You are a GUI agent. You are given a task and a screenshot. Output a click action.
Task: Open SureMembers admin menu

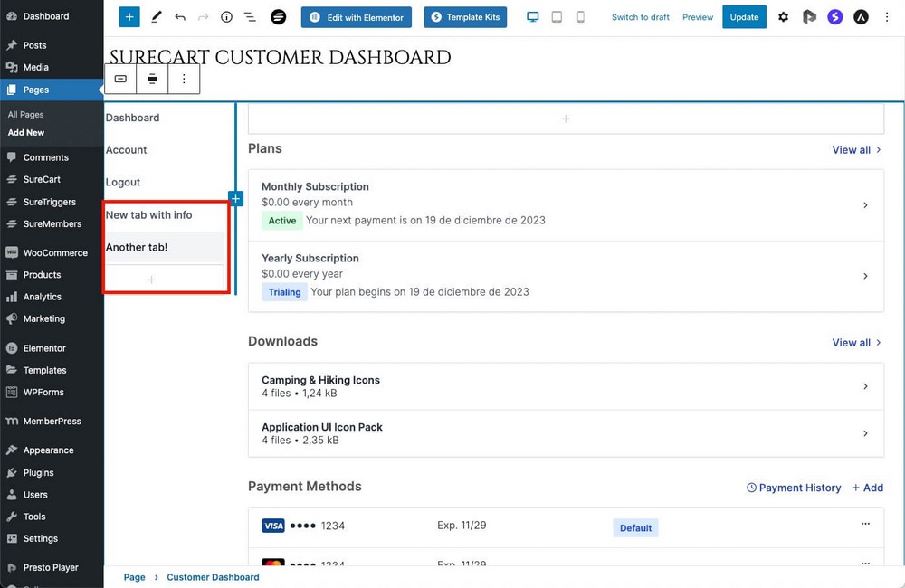pos(52,223)
